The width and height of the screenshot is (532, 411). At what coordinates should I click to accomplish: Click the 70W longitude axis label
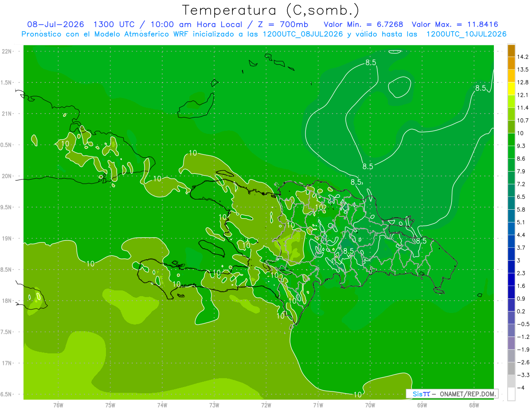click(370, 405)
